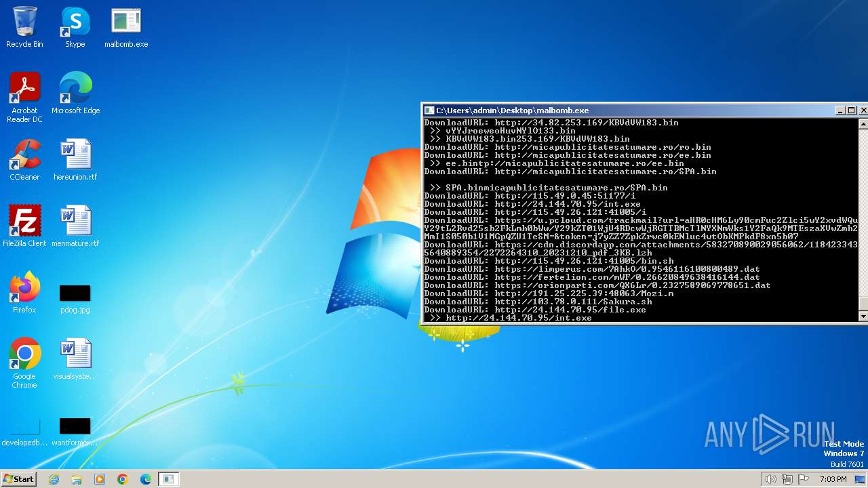Open the Start menu
This screenshot has height=488, width=868.
click(x=18, y=479)
